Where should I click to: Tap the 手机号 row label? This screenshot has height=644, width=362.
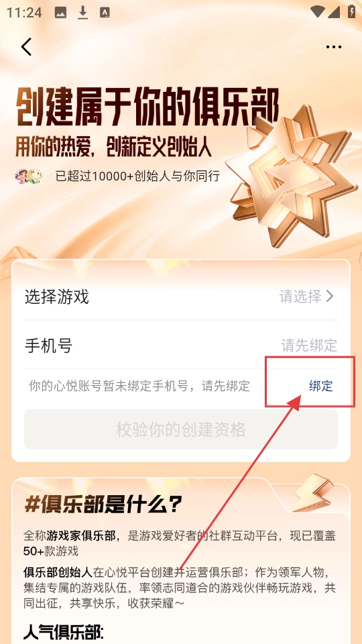[48, 345]
